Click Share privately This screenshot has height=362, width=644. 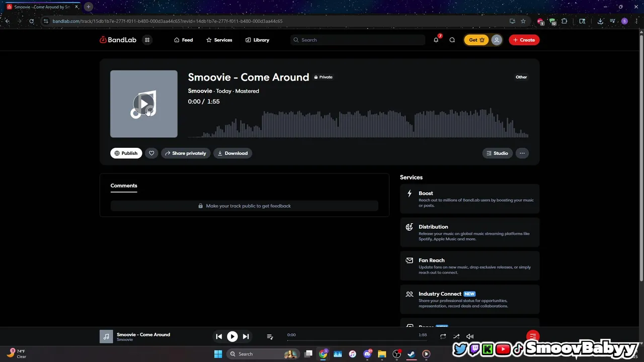tap(185, 153)
